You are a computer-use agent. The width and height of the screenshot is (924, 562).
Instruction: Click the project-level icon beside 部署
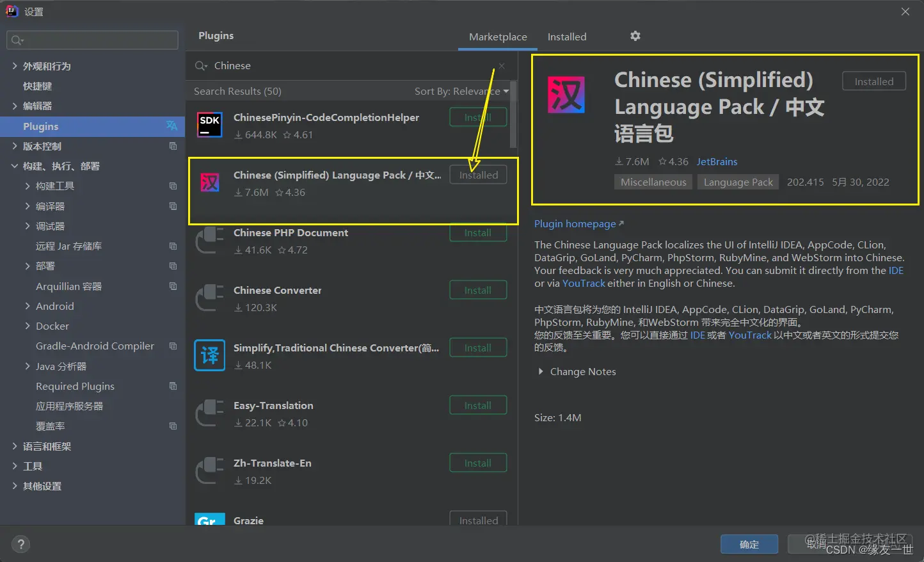pyautogui.click(x=173, y=266)
